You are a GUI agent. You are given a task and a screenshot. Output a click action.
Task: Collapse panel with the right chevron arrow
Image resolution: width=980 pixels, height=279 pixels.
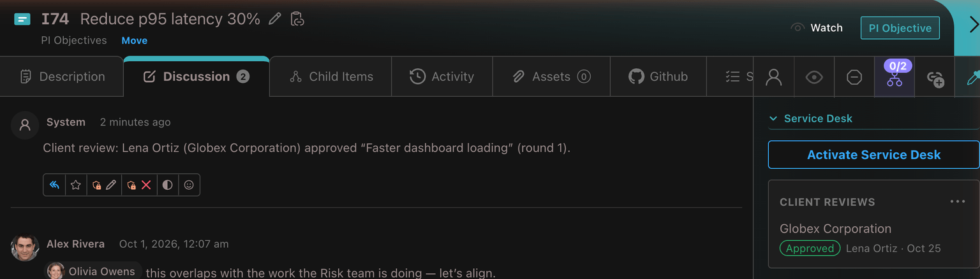(x=974, y=25)
